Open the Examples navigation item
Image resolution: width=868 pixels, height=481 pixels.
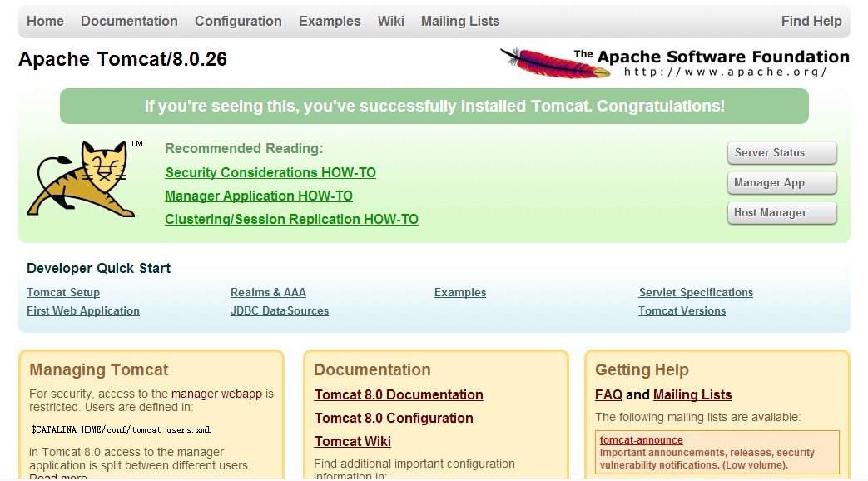330,21
